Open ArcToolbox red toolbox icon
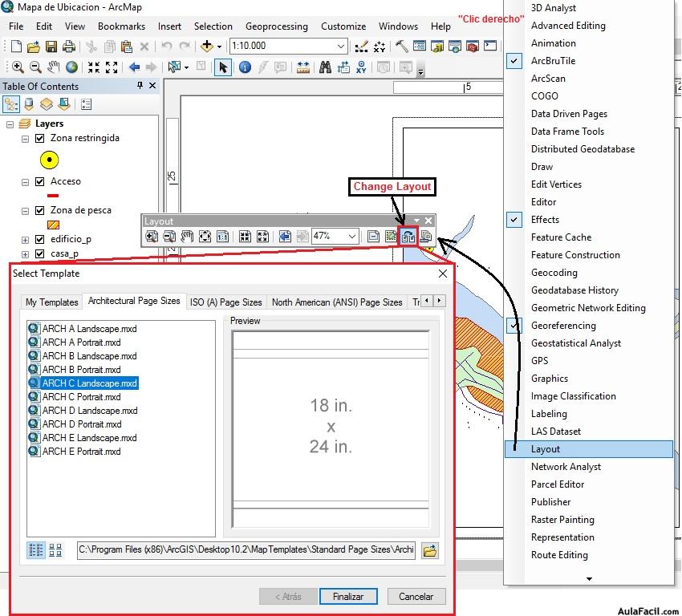The width and height of the screenshot is (682, 616). pyautogui.click(x=473, y=46)
